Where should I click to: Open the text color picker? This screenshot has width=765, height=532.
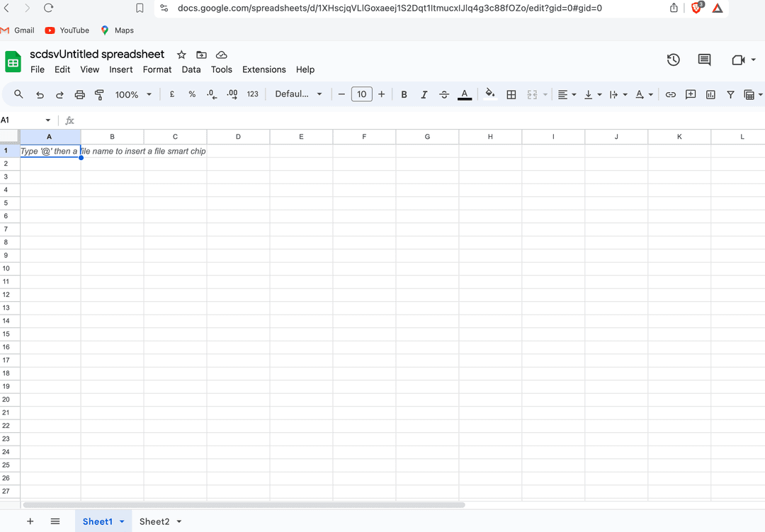pos(464,94)
